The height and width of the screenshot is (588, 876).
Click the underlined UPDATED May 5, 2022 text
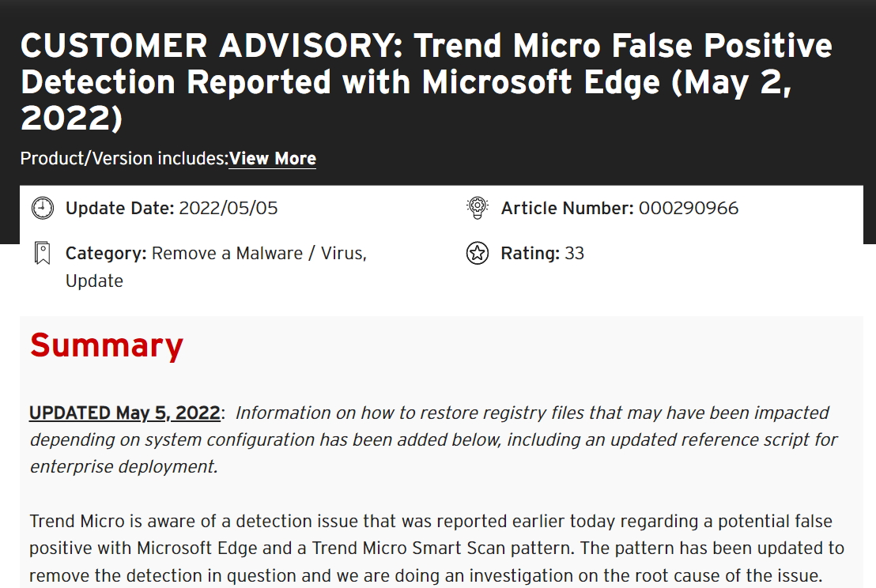point(124,413)
